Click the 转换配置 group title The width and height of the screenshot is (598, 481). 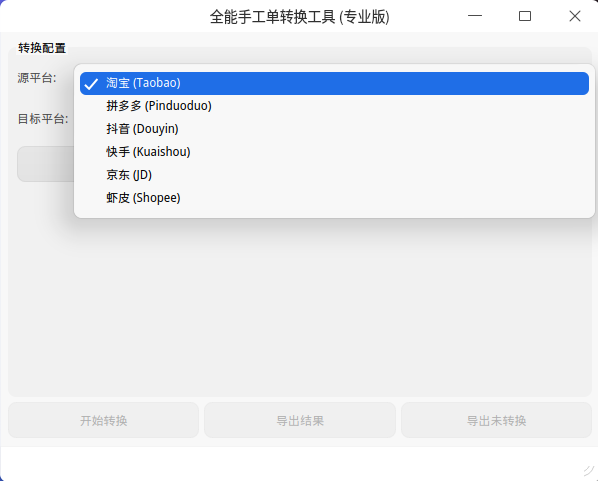click(x=42, y=48)
